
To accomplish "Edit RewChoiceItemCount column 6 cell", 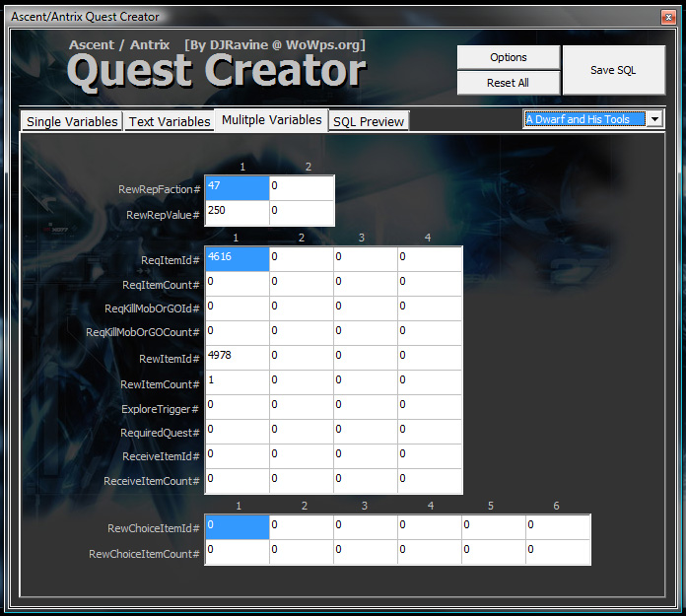I will tap(558, 552).
